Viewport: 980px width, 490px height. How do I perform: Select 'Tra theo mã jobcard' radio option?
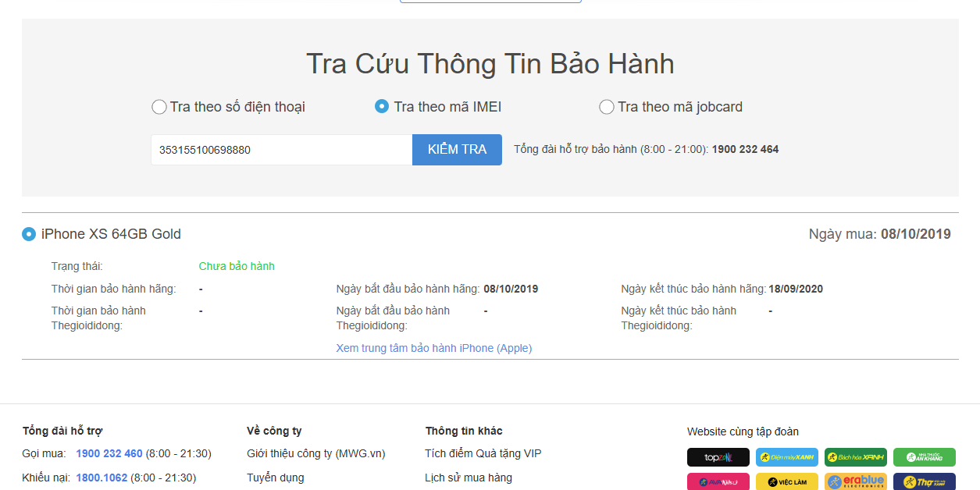pyautogui.click(x=606, y=107)
